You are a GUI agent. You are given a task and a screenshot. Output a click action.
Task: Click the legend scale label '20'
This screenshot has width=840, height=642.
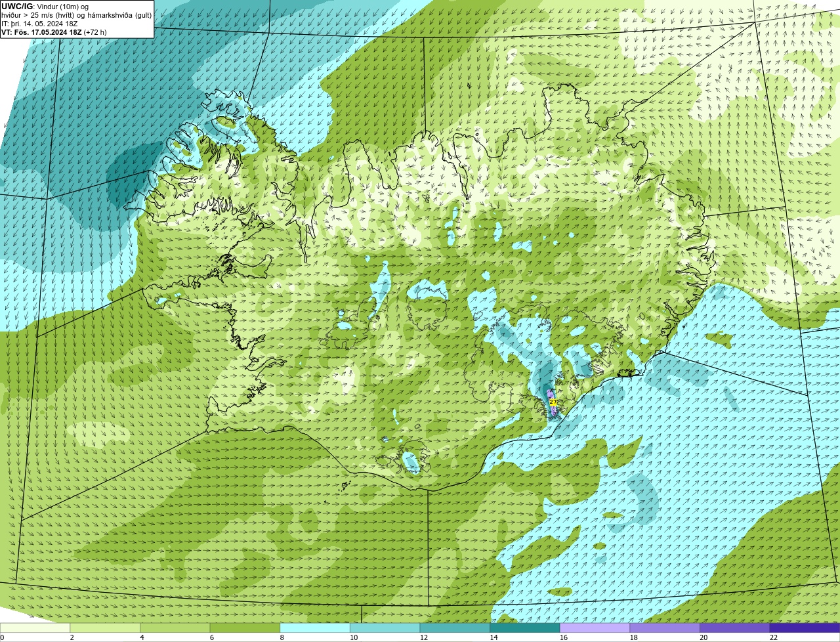pyautogui.click(x=703, y=637)
